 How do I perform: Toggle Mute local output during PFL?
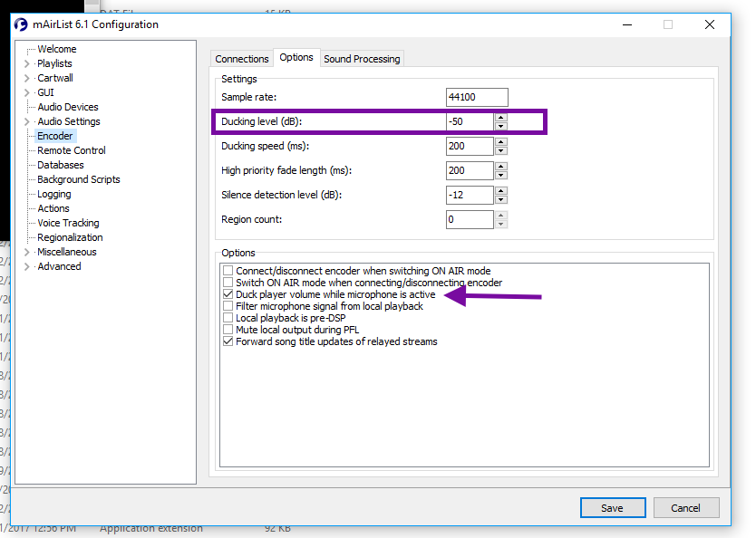click(228, 330)
